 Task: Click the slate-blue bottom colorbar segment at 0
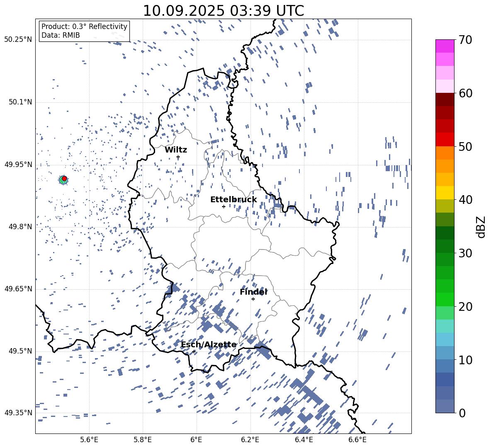(445, 406)
